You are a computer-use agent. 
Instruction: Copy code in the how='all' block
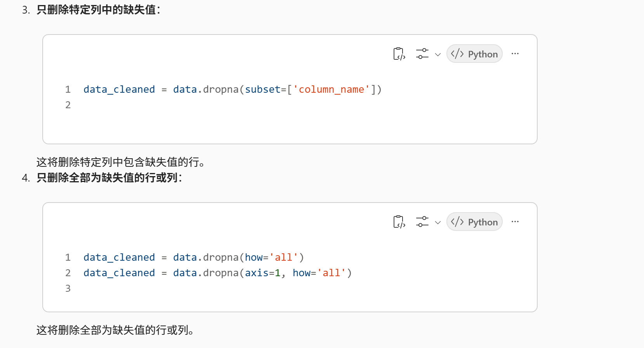click(x=399, y=222)
